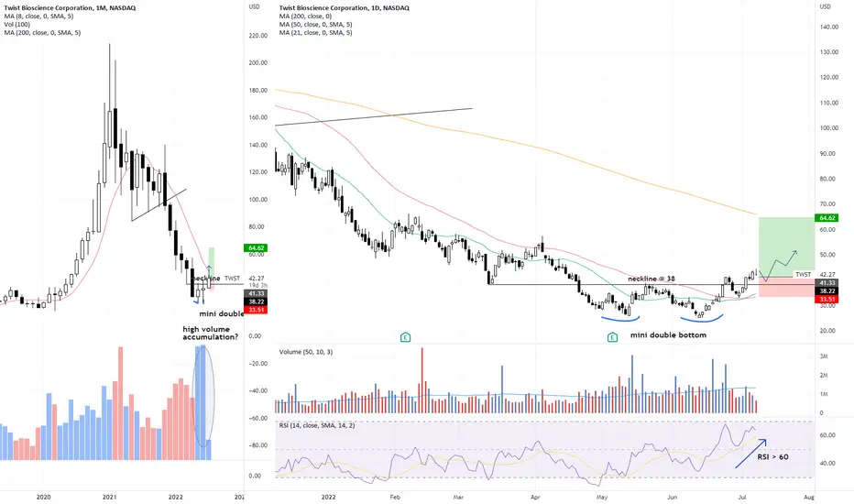
Task: Click the red 33.51 stop label on daily price axis
Action: click(x=827, y=299)
